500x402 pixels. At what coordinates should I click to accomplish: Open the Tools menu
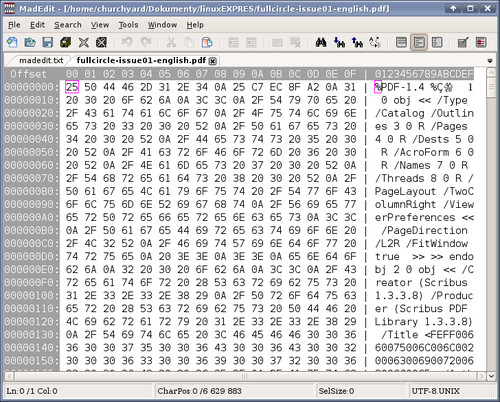(128, 25)
